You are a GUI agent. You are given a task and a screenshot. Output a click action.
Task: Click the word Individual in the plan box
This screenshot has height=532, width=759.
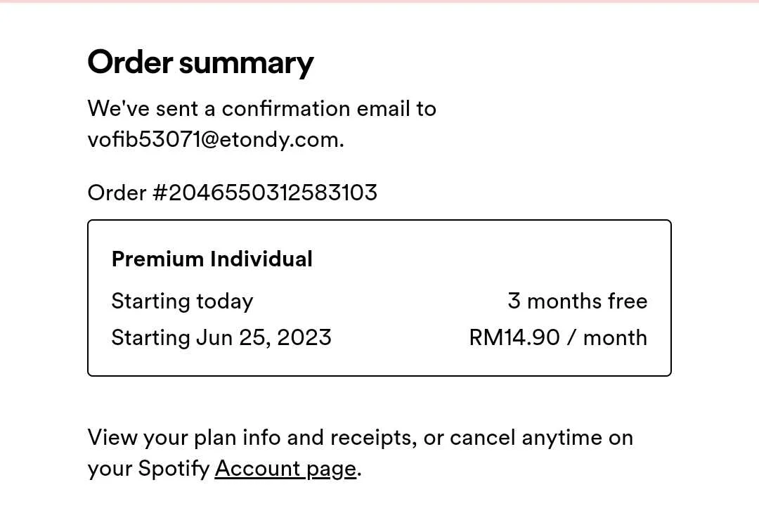(262, 259)
